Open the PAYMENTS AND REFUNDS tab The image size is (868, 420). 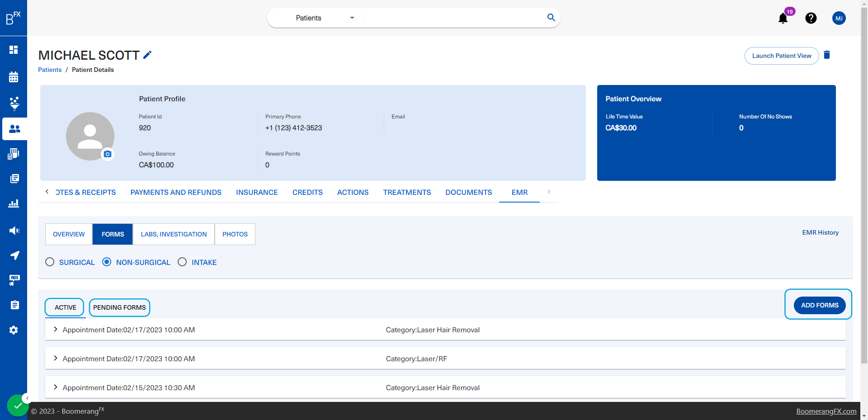point(176,192)
